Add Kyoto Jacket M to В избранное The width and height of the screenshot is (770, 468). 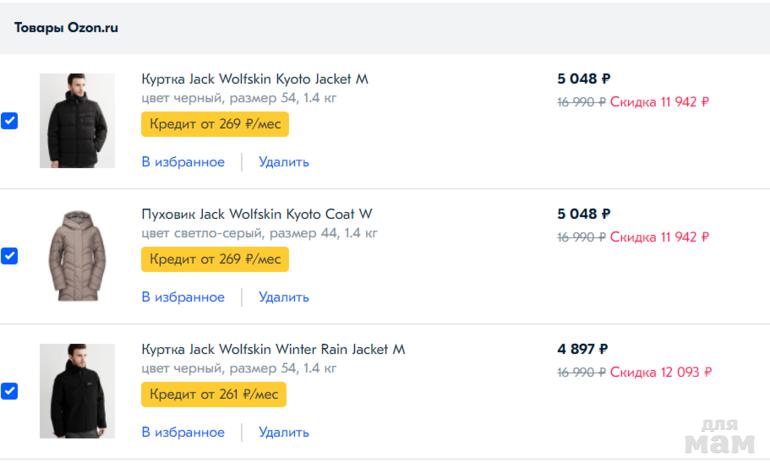(183, 162)
